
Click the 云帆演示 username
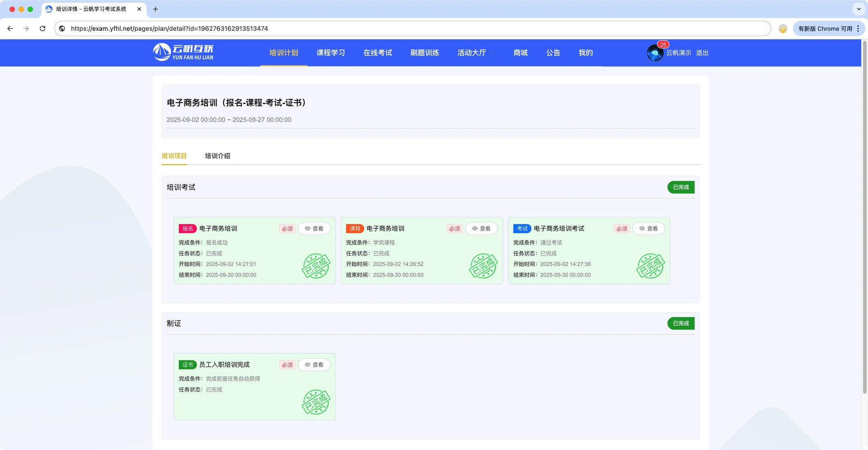[x=679, y=53]
